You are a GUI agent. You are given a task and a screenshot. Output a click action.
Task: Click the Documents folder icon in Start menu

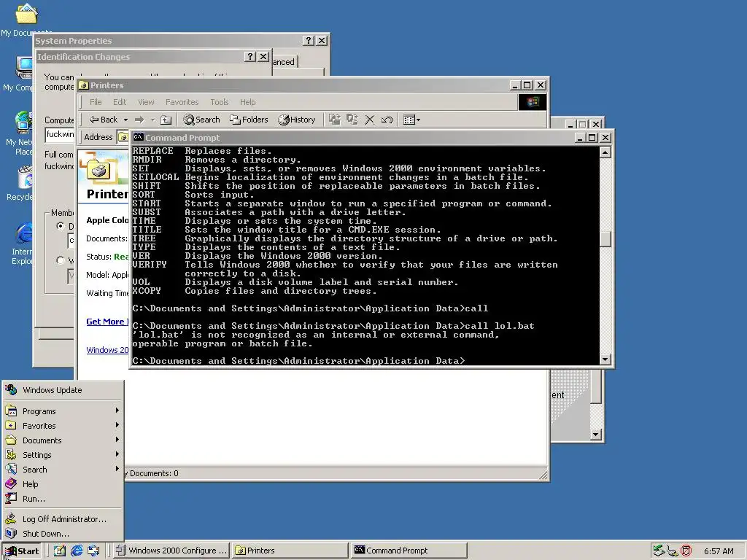pos(12,440)
